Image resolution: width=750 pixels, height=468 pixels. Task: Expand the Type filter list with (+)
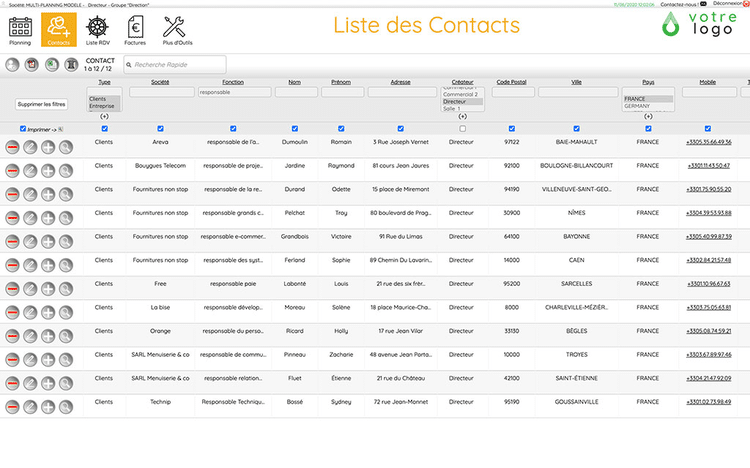(104, 116)
